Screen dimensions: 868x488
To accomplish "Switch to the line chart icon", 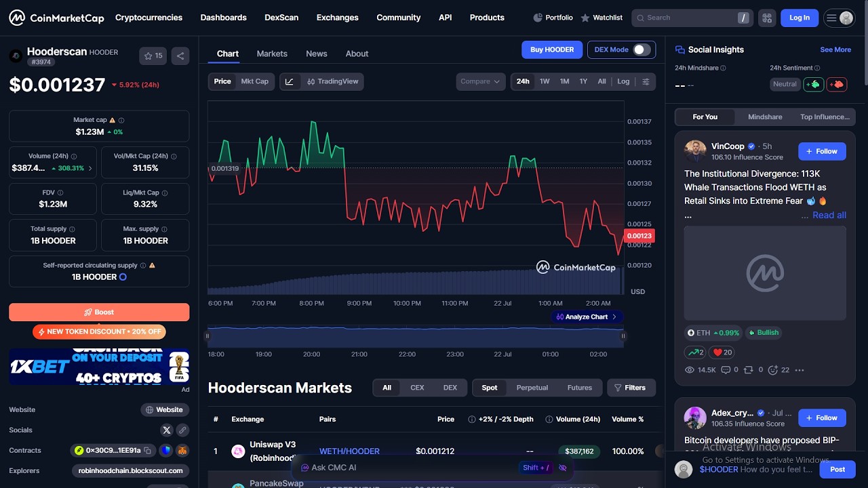I will [x=290, y=81].
